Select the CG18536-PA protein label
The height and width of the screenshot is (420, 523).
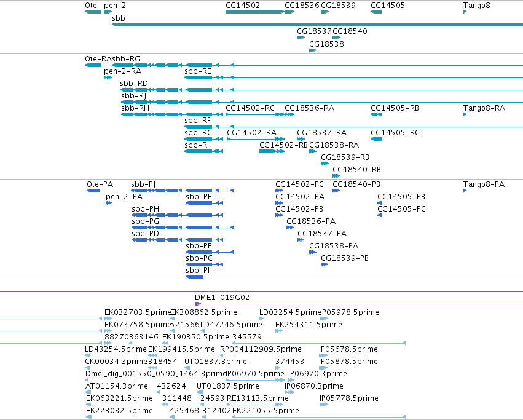311,222
